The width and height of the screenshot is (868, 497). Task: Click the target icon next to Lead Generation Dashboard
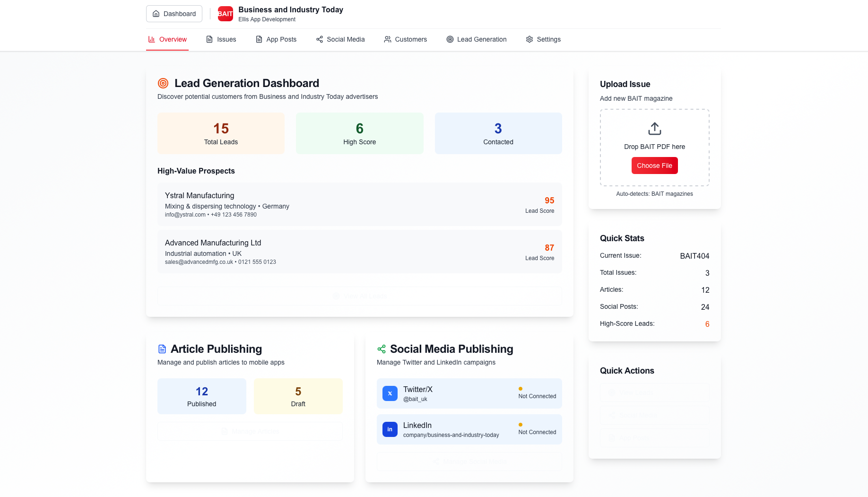pos(163,83)
